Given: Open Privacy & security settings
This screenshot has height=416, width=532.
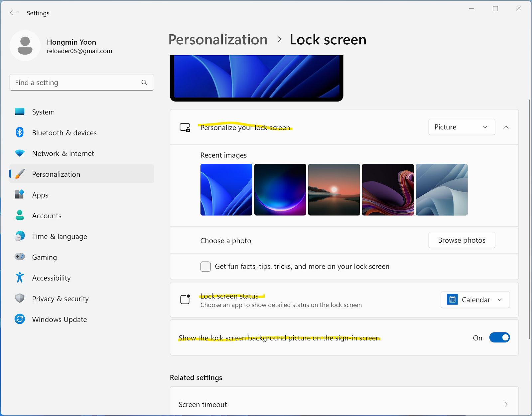Looking at the screenshot, I should (x=82, y=299).
